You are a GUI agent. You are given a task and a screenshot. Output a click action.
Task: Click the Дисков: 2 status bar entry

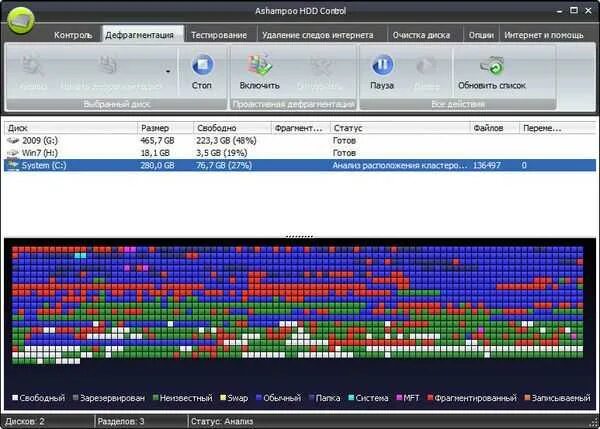click(x=24, y=421)
